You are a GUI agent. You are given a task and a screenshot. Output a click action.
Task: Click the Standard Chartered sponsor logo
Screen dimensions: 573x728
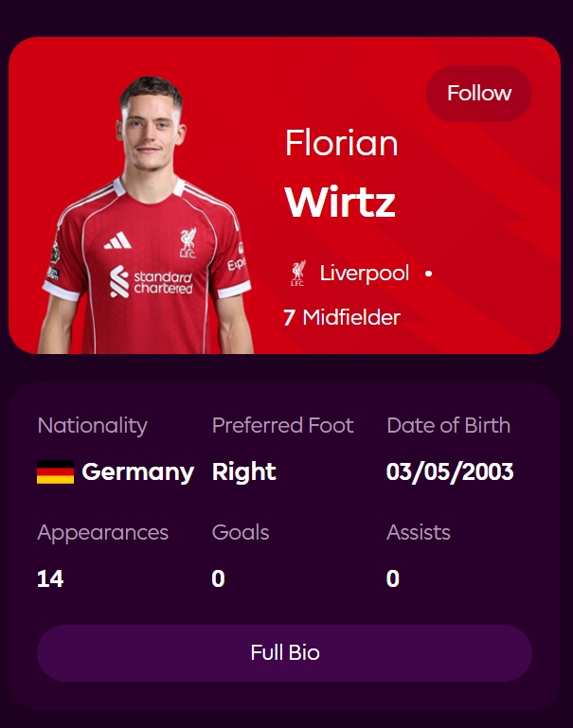click(151, 281)
